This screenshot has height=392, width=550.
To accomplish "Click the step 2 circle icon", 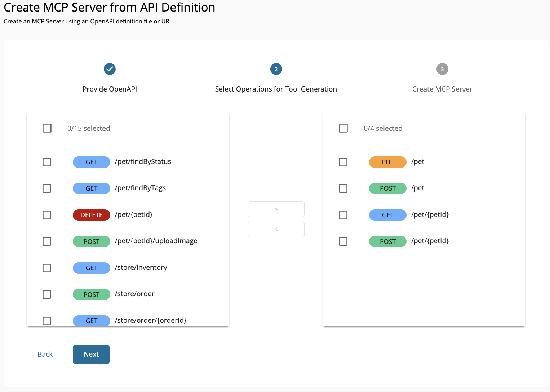I will click(276, 69).
